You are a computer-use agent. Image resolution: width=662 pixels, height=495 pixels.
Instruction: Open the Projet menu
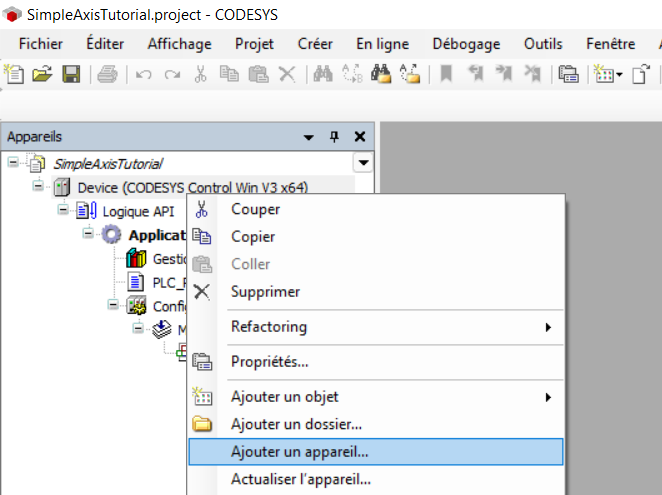tap(254, 44)
